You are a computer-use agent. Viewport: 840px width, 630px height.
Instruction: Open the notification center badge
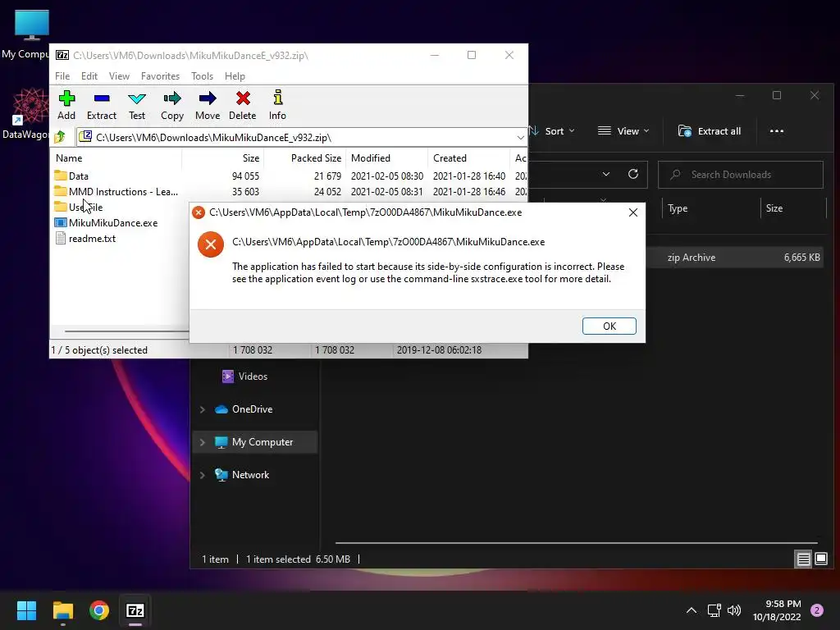(x=817, y=610)
